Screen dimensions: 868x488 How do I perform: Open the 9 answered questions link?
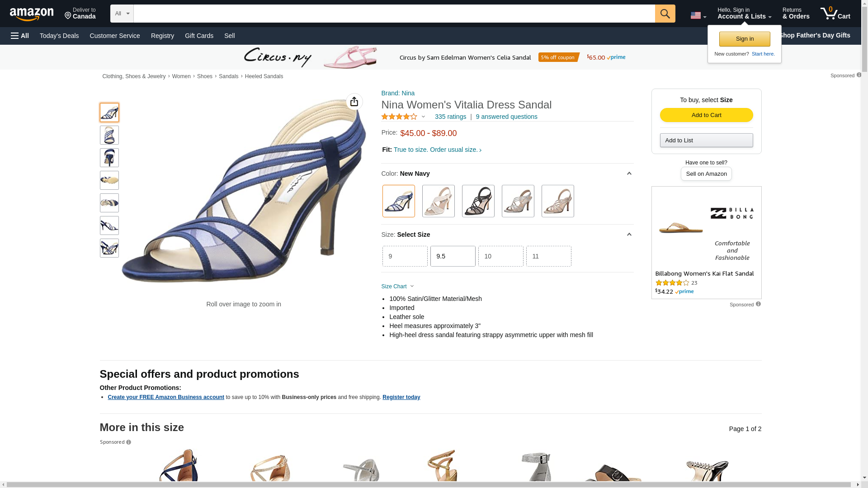pyautogui.click(x=506, y=117)
